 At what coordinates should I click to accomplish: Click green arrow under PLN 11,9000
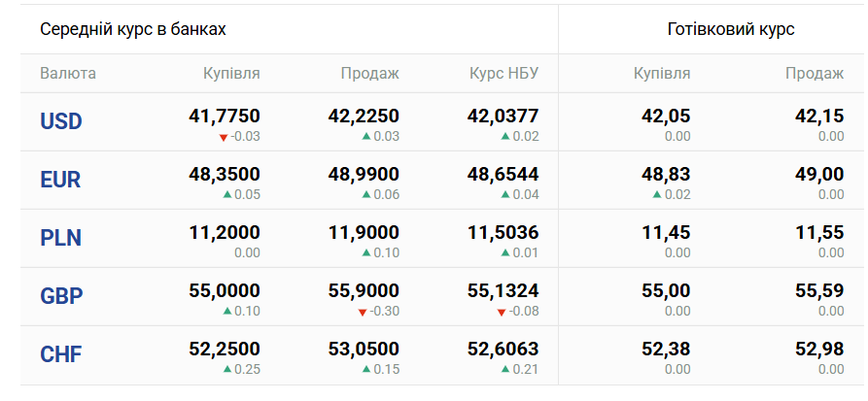click(366, 252)
